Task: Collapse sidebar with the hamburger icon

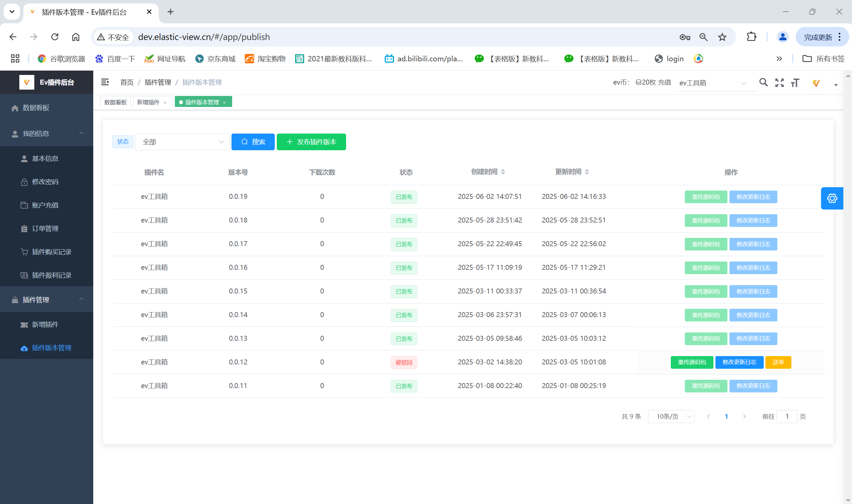Action: click(x=105, y=82)
